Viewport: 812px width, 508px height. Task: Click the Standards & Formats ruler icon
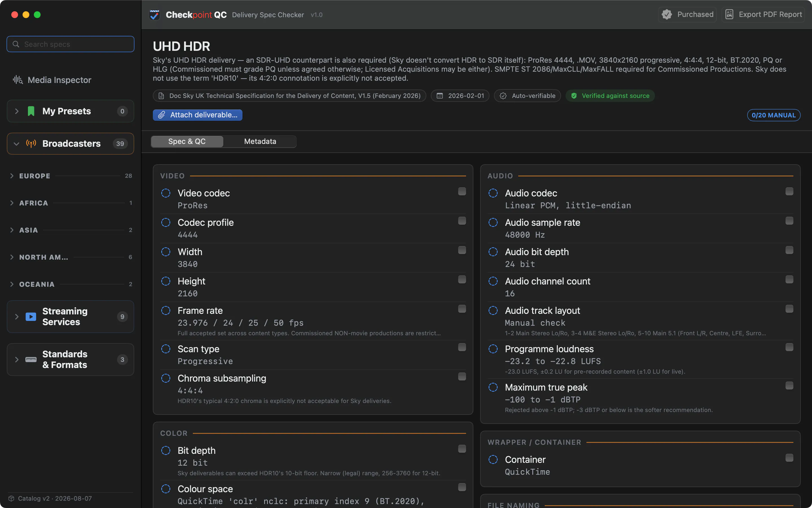coord(31,360)
